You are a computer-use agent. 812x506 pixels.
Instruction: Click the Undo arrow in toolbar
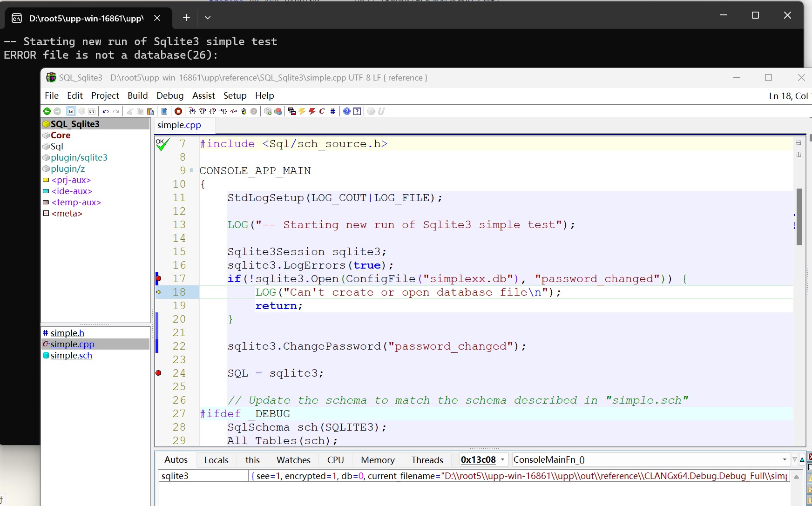pos(106,111)
